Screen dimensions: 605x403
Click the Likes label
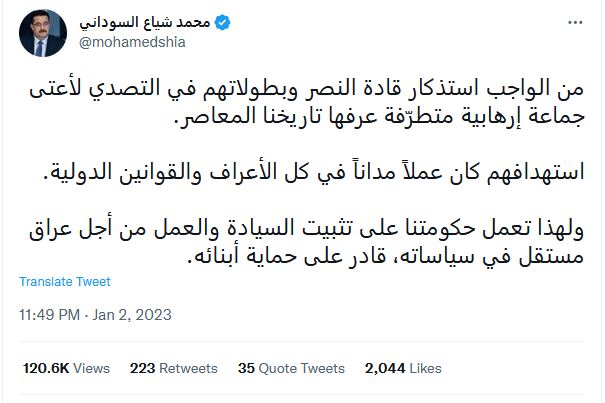[425, 368]
